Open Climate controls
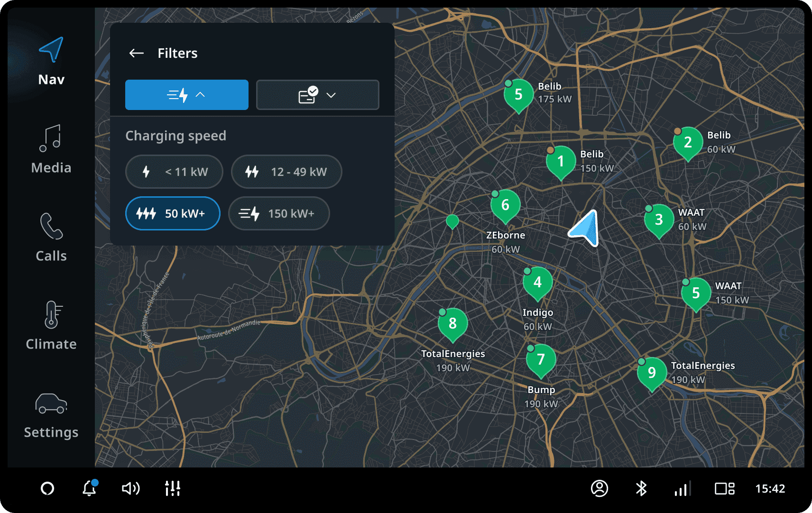812x513 pixels. [x=51, y=326]
